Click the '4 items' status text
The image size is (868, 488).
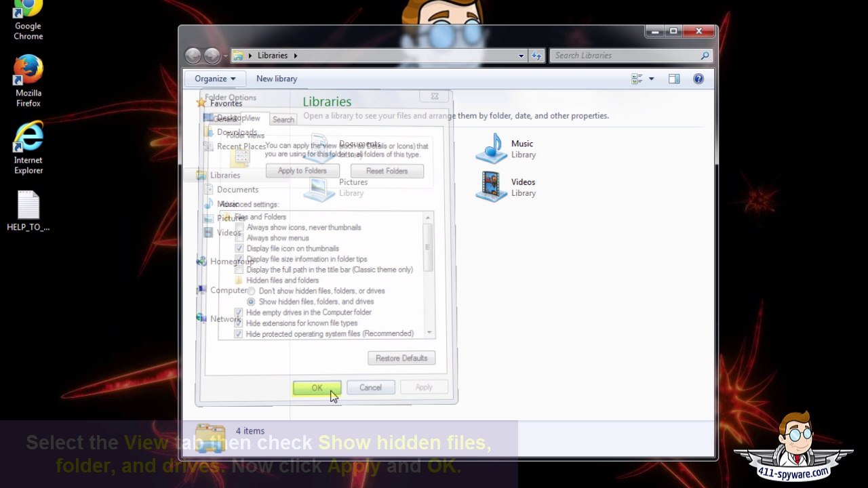point(250,431)
